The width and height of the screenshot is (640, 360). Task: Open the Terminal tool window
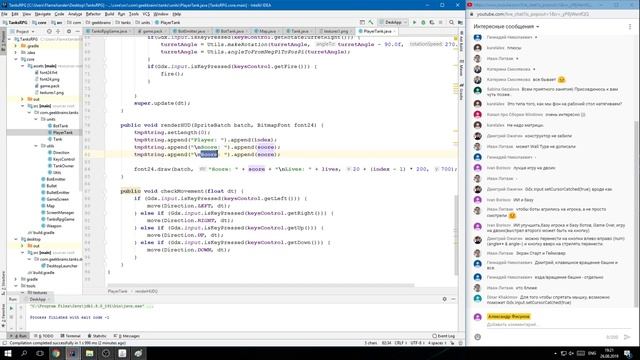71,336
